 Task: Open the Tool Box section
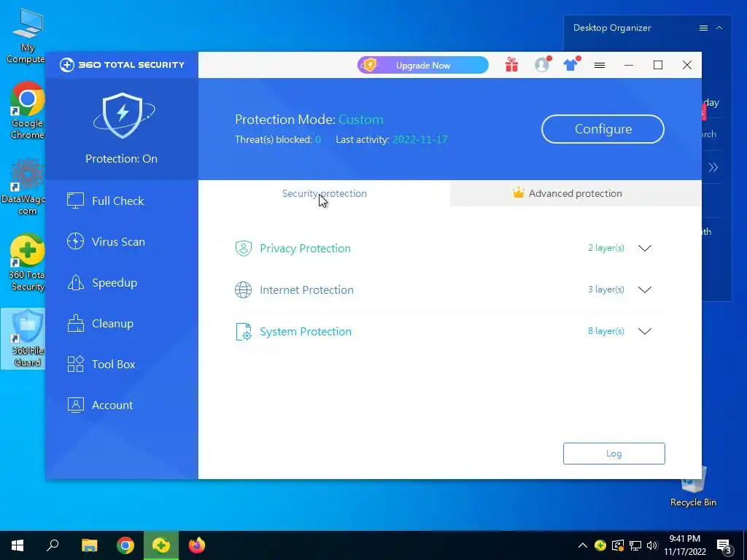101,365
